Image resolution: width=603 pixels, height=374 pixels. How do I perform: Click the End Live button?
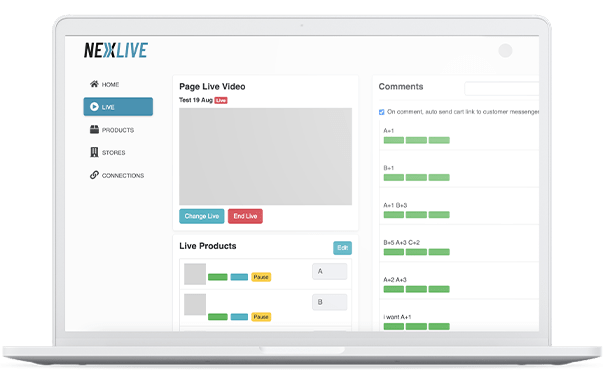[245, 216]
